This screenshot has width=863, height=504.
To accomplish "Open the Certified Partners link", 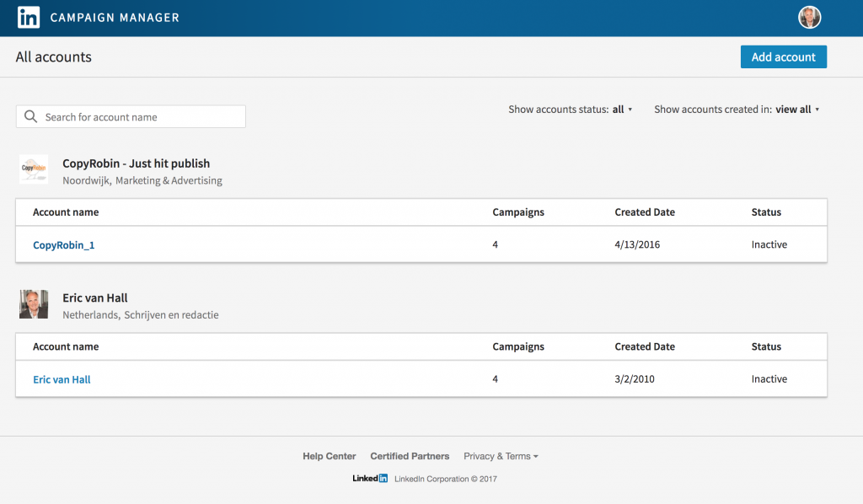I will 410,456.
